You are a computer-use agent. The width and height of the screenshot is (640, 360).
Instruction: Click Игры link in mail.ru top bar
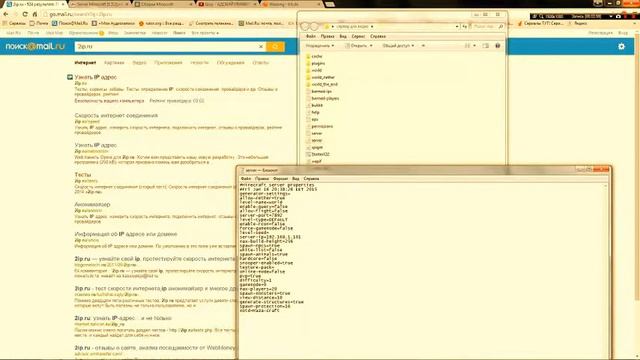[x=113, y=33]
